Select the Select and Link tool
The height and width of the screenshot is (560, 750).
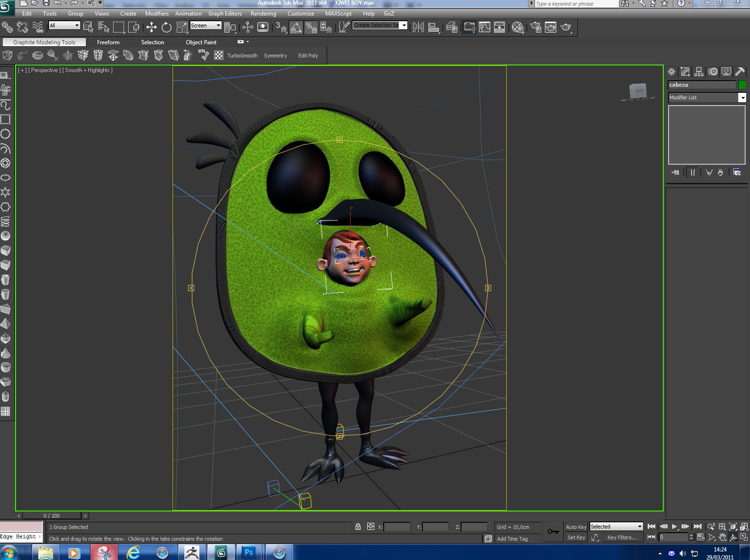7,27
